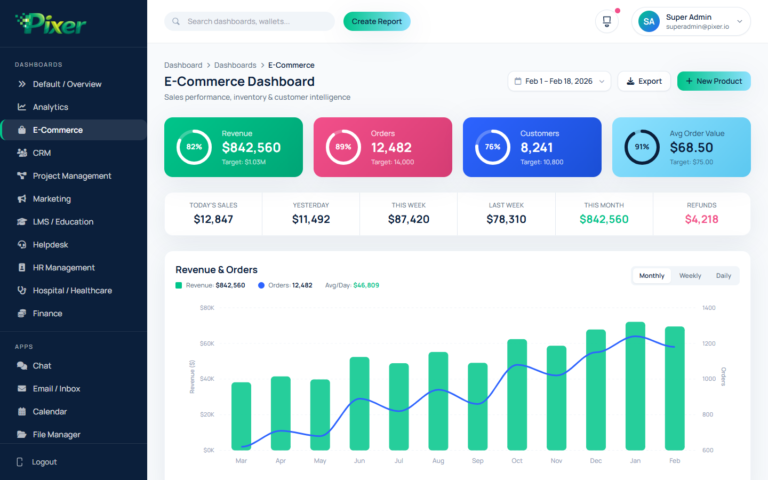Click the LMS / Education graduation cap icon
This screenshot has width=768, height=480.
[x=22, y=222]
